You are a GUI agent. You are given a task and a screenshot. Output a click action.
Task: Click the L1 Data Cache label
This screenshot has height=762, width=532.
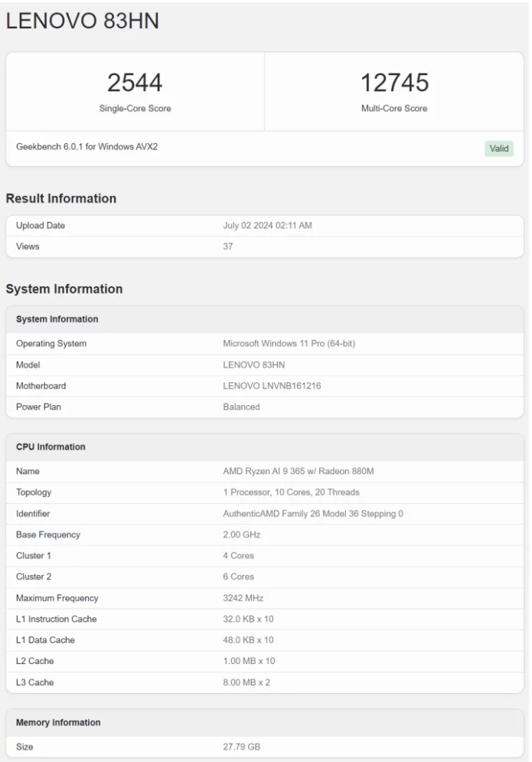click(x=46, y=640)
